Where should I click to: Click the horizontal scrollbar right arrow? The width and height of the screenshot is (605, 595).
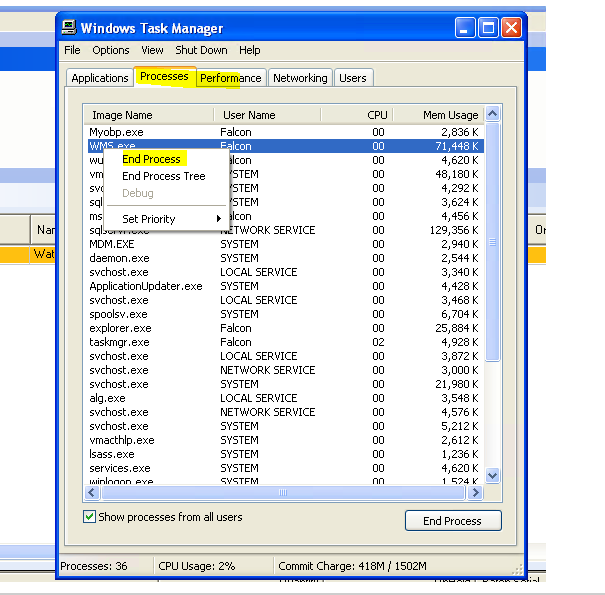(476, 492)
